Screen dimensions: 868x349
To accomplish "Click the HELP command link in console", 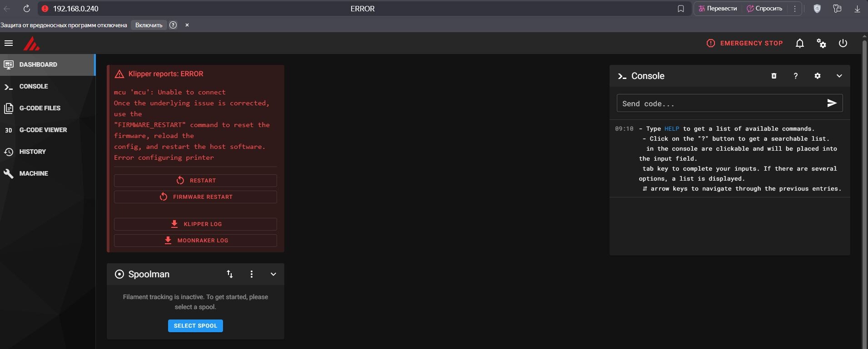I will (x=672, y=129).
